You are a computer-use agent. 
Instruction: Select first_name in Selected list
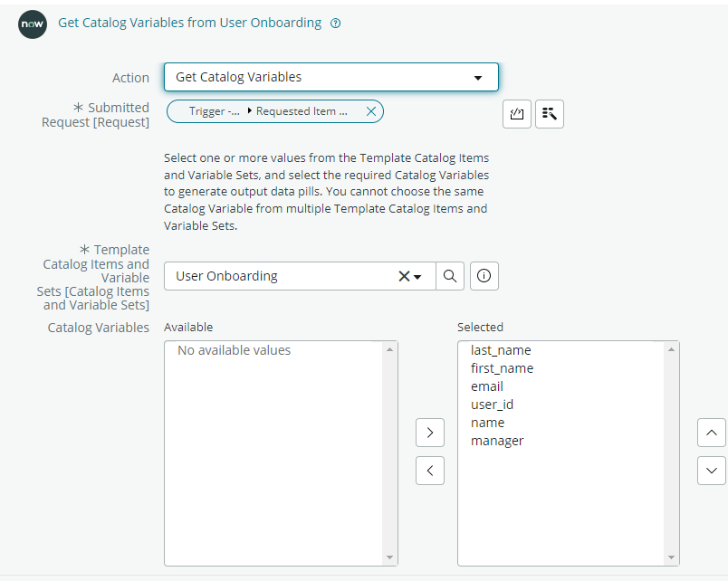point(502,368)
